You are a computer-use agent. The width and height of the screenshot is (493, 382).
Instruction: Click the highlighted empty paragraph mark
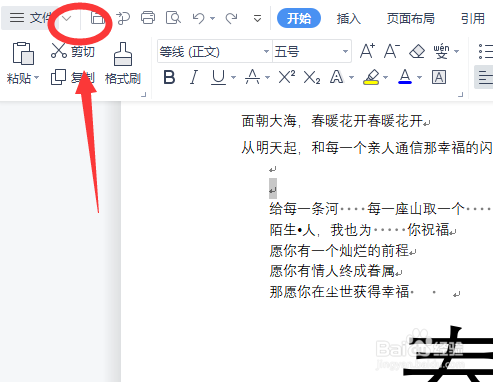click(x=273, y=188)
